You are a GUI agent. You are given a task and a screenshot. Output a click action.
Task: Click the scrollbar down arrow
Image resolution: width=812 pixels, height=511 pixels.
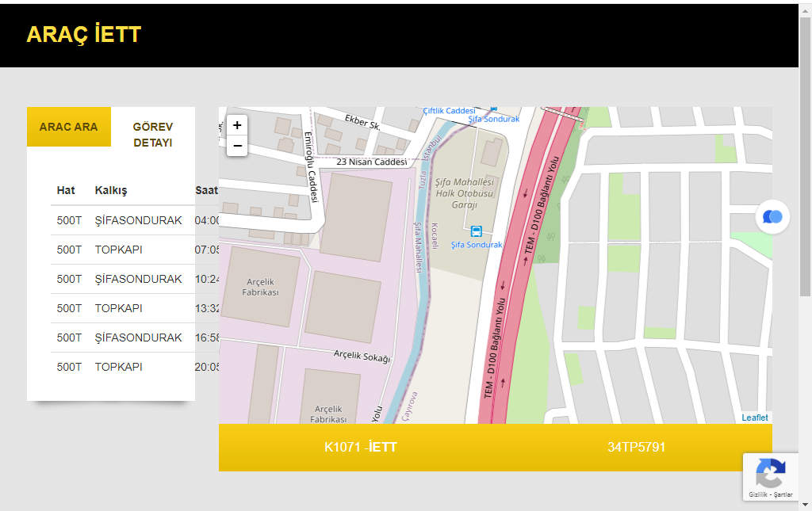point(806,505)
